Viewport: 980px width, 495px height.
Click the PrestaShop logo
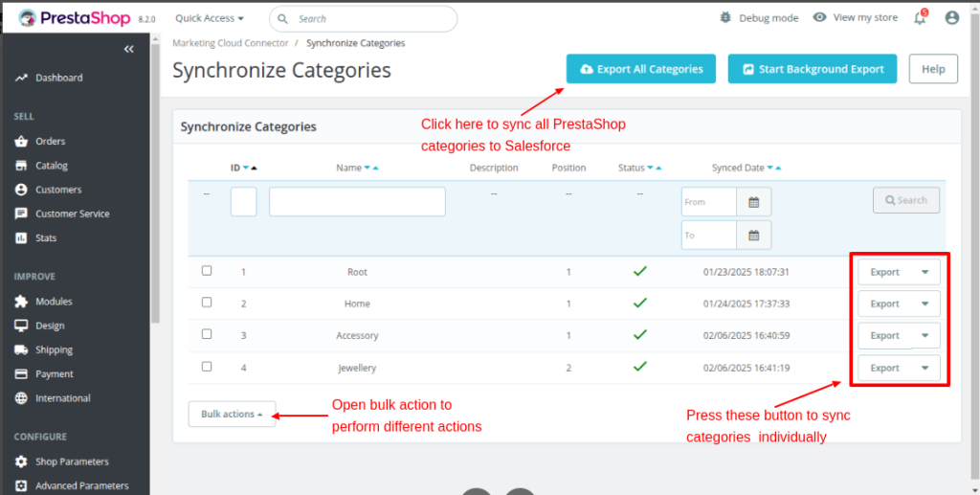pyautogui.click(x=75, y=18)
